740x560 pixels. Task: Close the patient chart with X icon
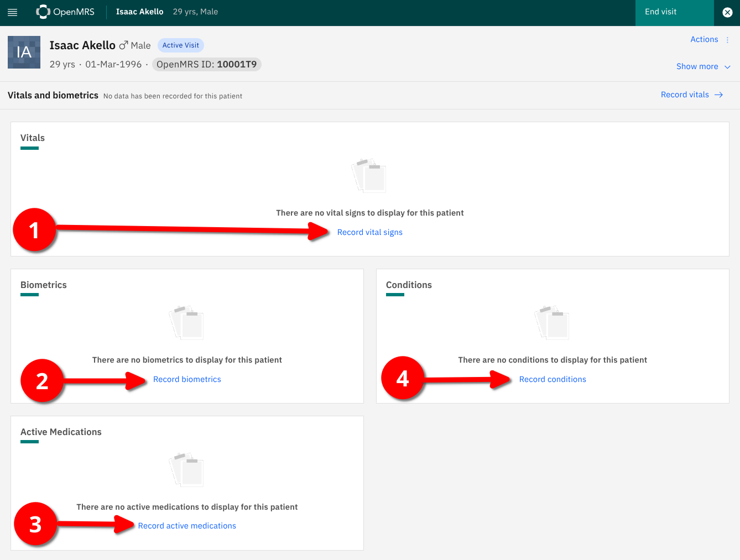[727, 12]
